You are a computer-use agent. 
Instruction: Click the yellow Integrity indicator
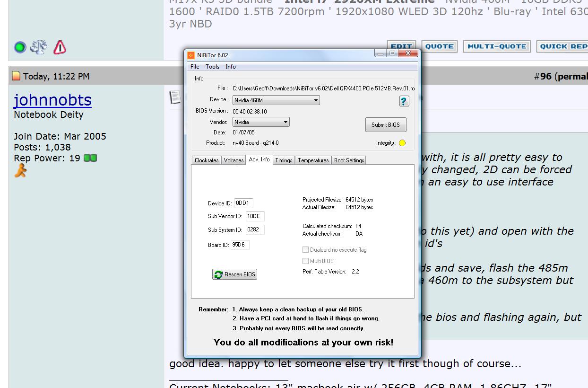click(x=402, y=143)
